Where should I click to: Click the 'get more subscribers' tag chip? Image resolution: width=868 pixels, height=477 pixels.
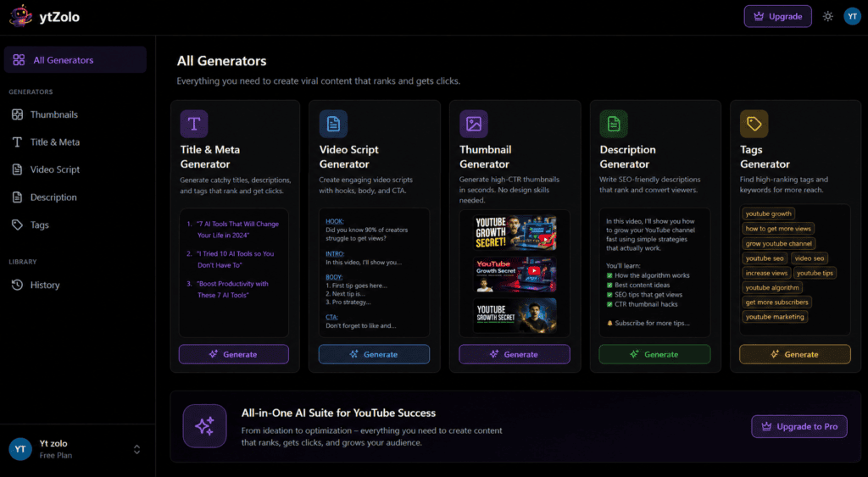[x=776, y=302]
